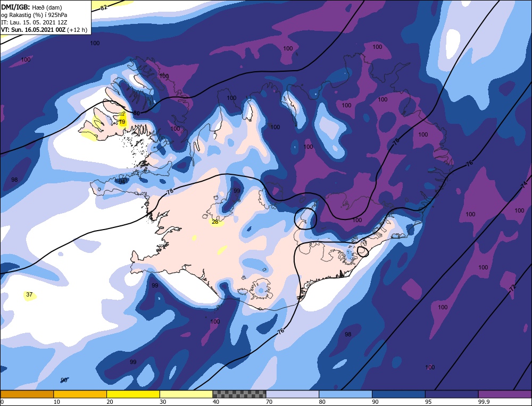Click the '78' contour label in northeast Iceland
Viewport: 532px width, 406px height.
(x=396, y=142)
